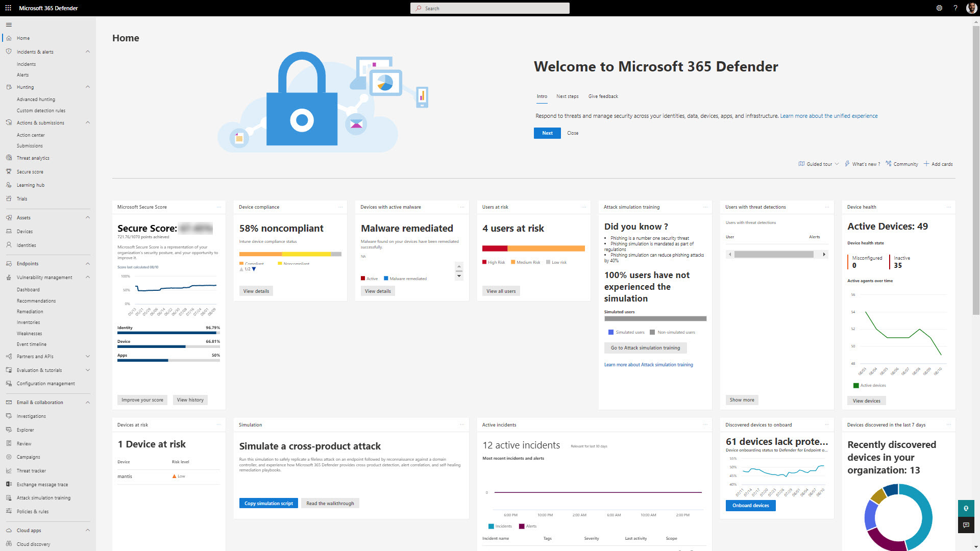980x551 pixels.
Task: Click the feedback chat icon at right edge
Action: coord(966,525)
